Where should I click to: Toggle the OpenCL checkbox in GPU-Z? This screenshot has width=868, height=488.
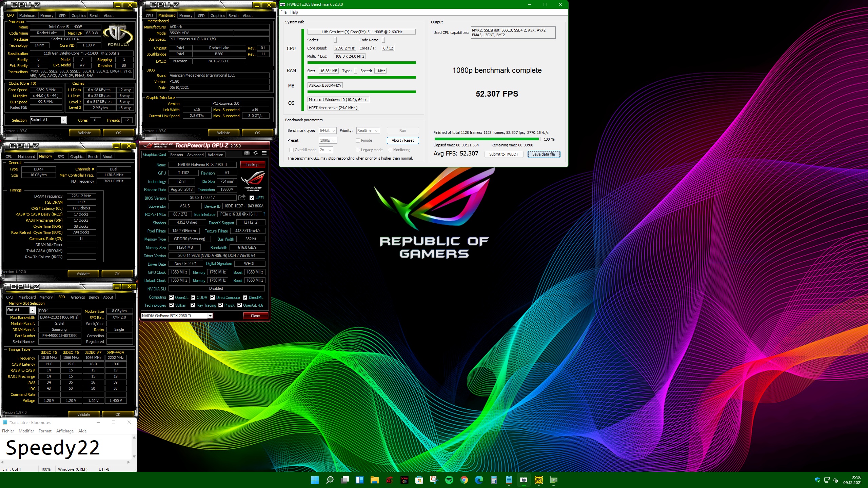(172, 298)
